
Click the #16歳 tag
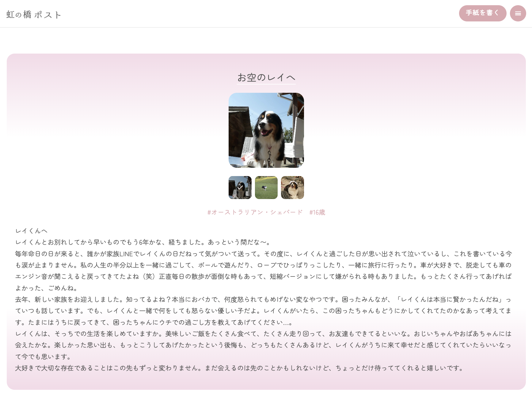click(317, 212)
